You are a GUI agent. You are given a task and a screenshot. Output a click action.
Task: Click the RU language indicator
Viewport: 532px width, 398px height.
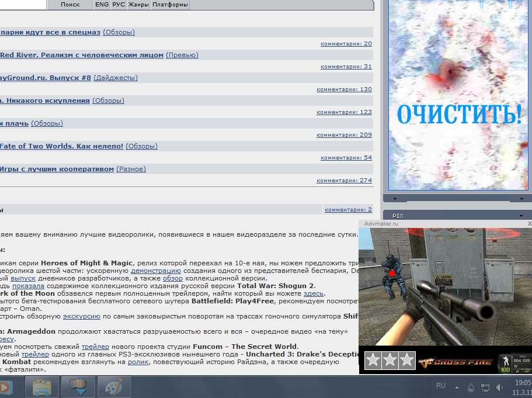point(441,386)
